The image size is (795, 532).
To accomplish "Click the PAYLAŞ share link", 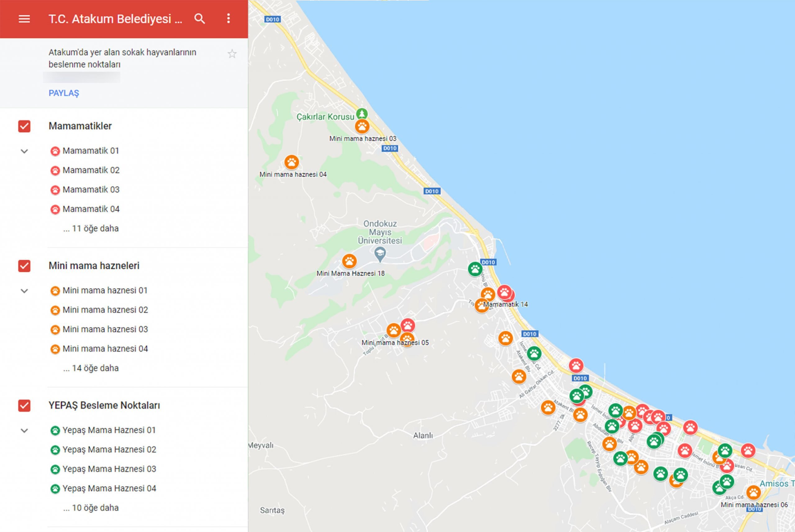I will click(x=63, y=93).
